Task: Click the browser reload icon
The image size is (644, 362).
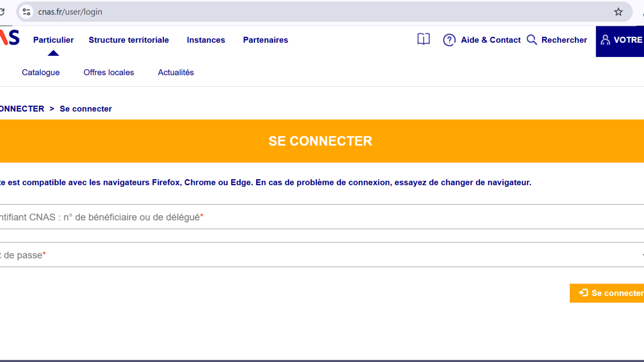Action: click(2, 12)
